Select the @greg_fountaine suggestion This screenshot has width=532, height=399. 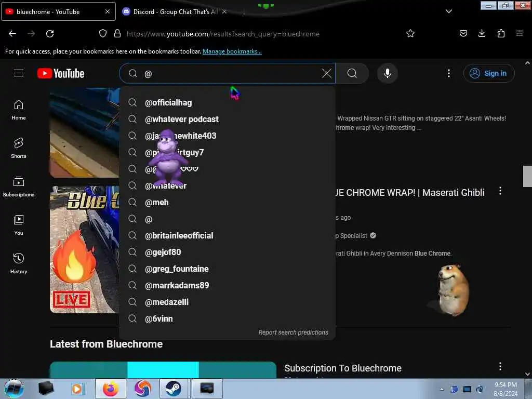(x=228, y=269)
